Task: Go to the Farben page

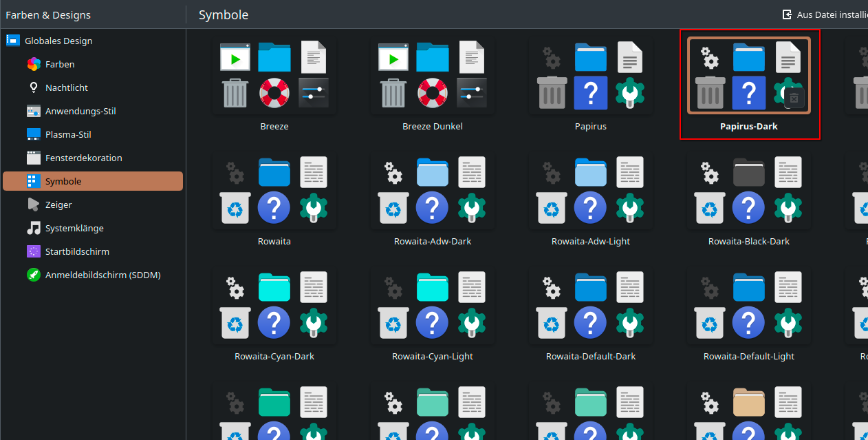Action: tap(93, 64)
